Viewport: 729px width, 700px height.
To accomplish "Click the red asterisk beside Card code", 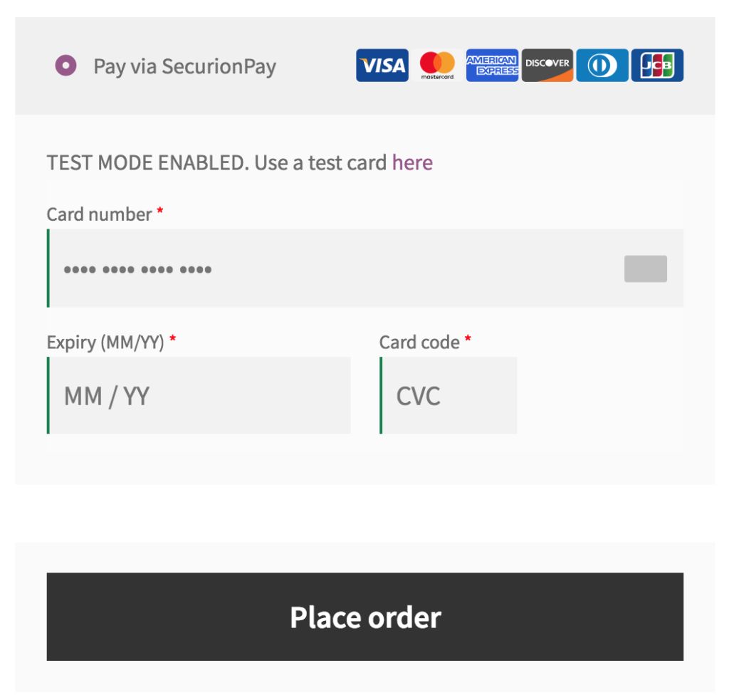I will coord(468,340).
